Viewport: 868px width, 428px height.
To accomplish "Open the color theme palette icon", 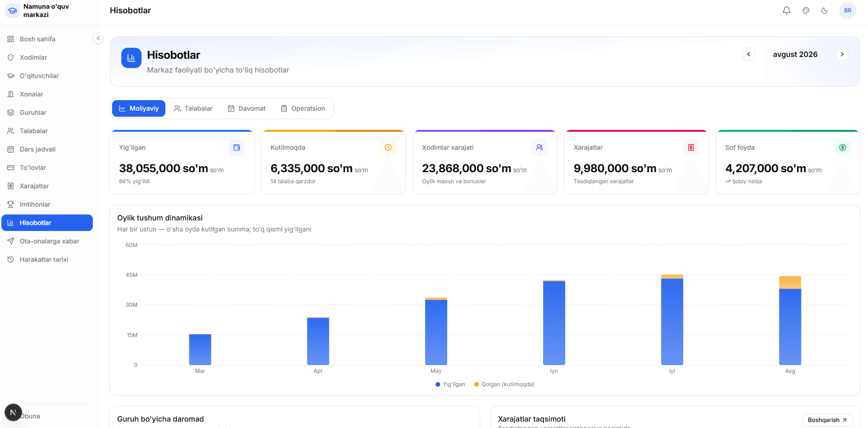I will click(806, 11).
